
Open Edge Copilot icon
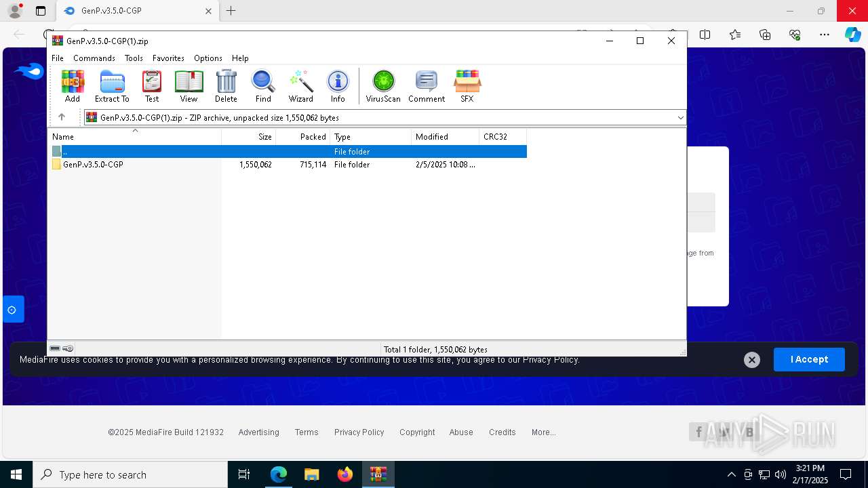tap(852, 35)
